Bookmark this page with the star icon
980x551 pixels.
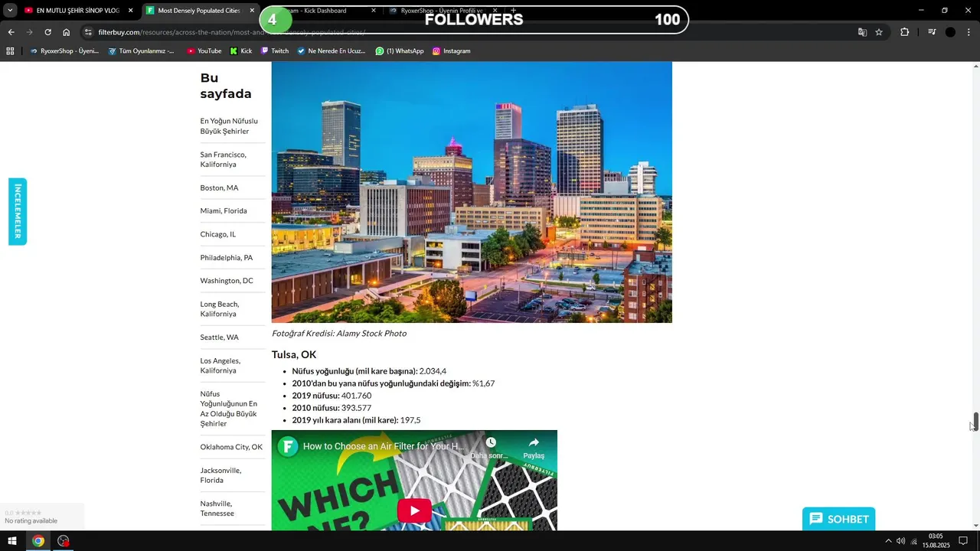(x=879, y=32)
